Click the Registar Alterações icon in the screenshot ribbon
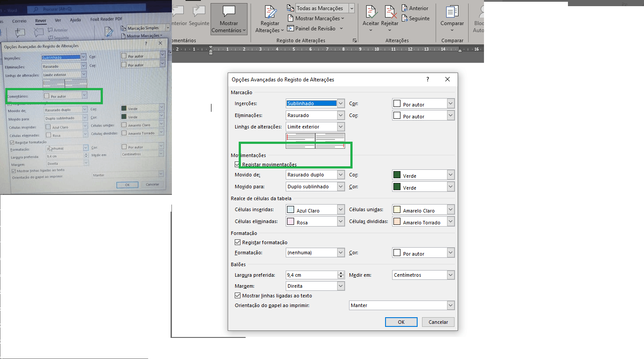 (x=270, y=12)
